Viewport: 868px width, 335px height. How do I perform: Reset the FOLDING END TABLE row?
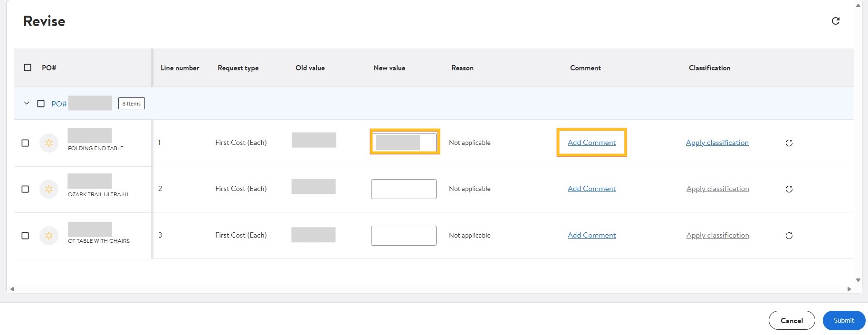[x=789, y=143]
